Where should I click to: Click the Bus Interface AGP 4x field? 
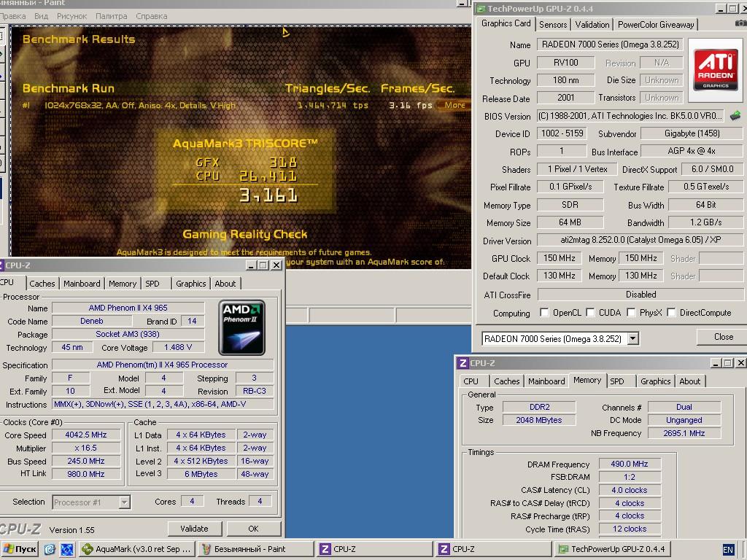coord(692,151)
